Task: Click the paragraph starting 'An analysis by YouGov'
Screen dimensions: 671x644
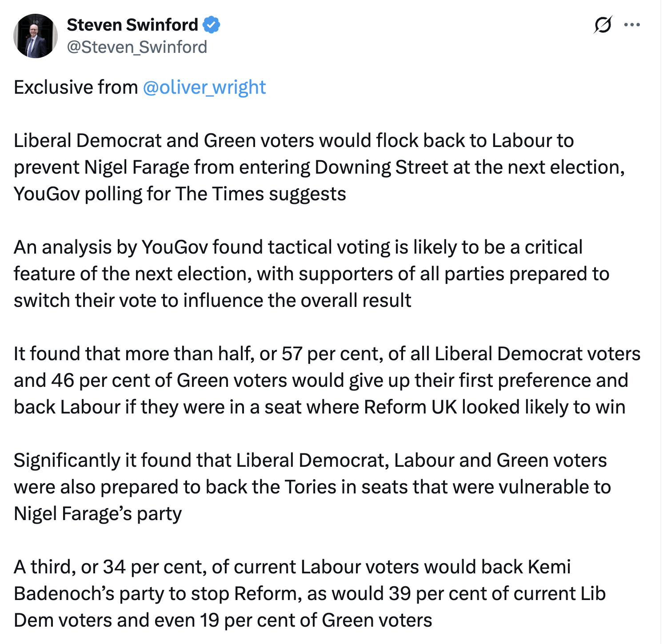Action: pyautogui.click(x=298, y=247)
